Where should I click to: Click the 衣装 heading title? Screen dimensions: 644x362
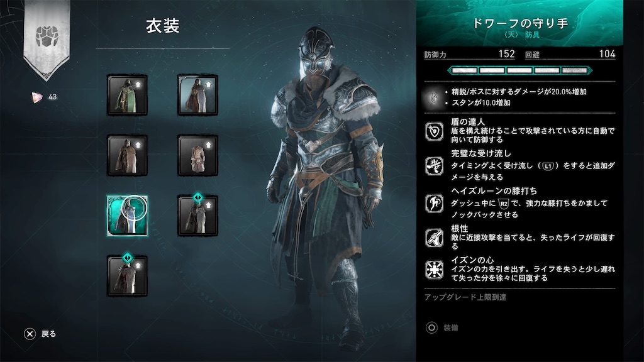click(163, 26)
